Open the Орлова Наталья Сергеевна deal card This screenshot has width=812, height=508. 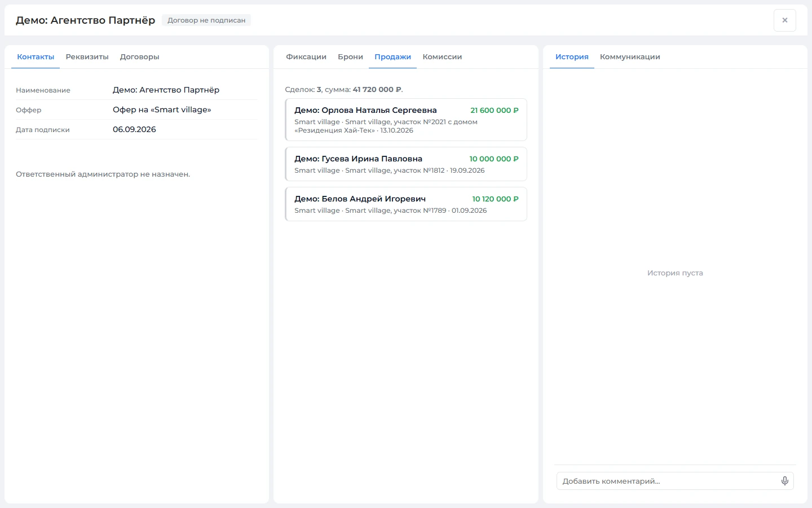click(406, 120)
